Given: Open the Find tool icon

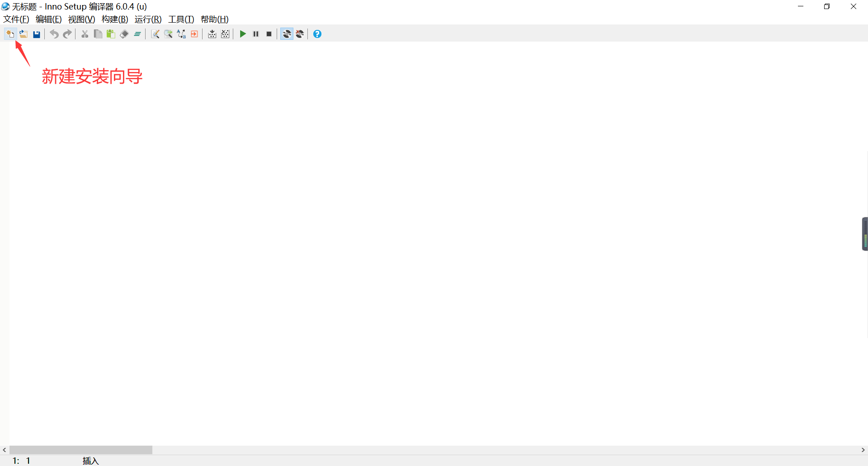Looking at the screenshot, I should click(x=155, y=34).
